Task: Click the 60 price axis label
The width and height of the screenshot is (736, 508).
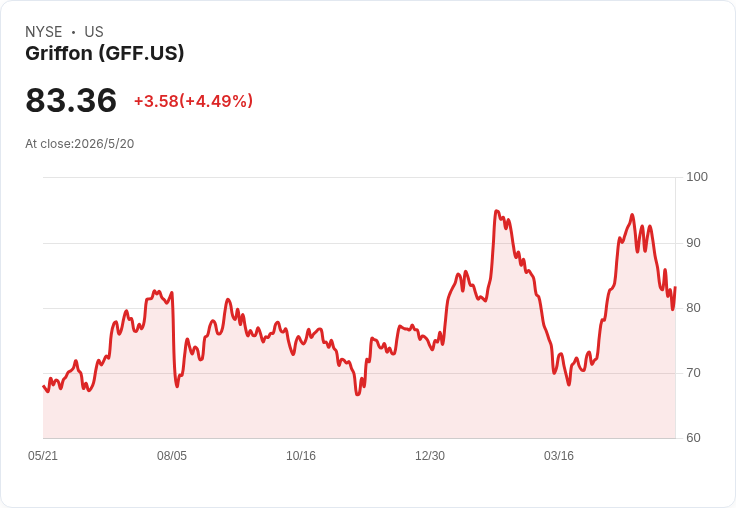Action: tap(693, 438)
